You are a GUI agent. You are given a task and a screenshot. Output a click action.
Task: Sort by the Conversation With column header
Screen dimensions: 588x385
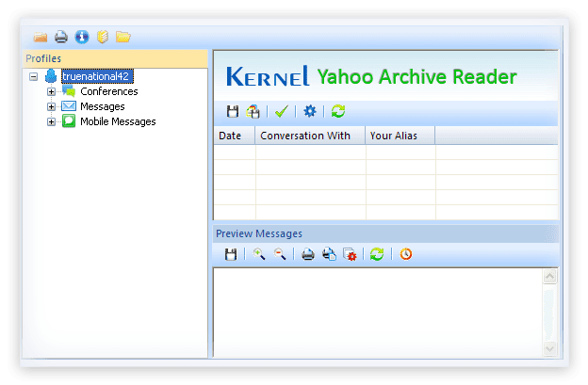point(310,136)
